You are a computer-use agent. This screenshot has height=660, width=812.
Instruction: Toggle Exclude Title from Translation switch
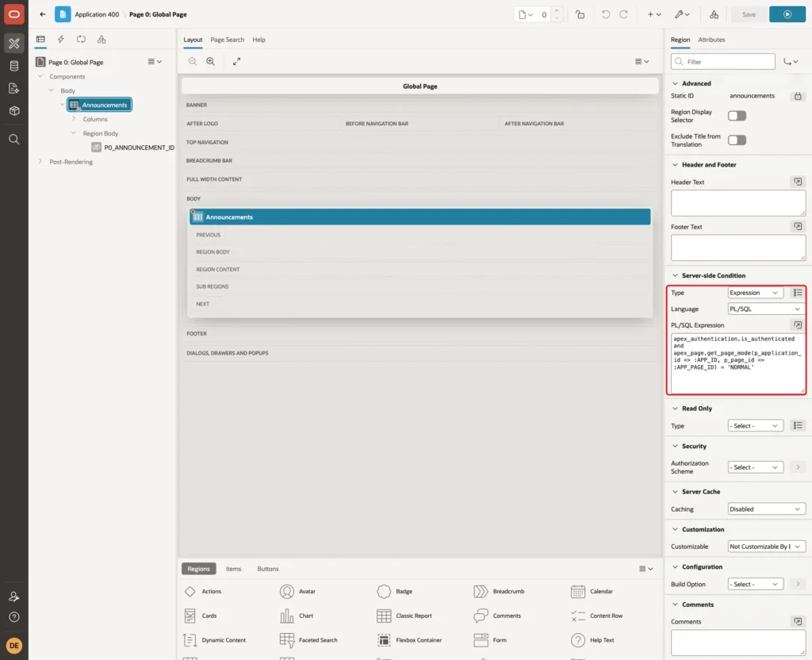737,140
